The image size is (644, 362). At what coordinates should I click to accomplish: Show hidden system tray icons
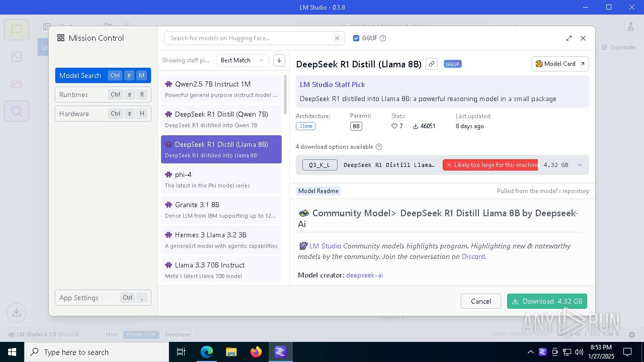(530, 352)
